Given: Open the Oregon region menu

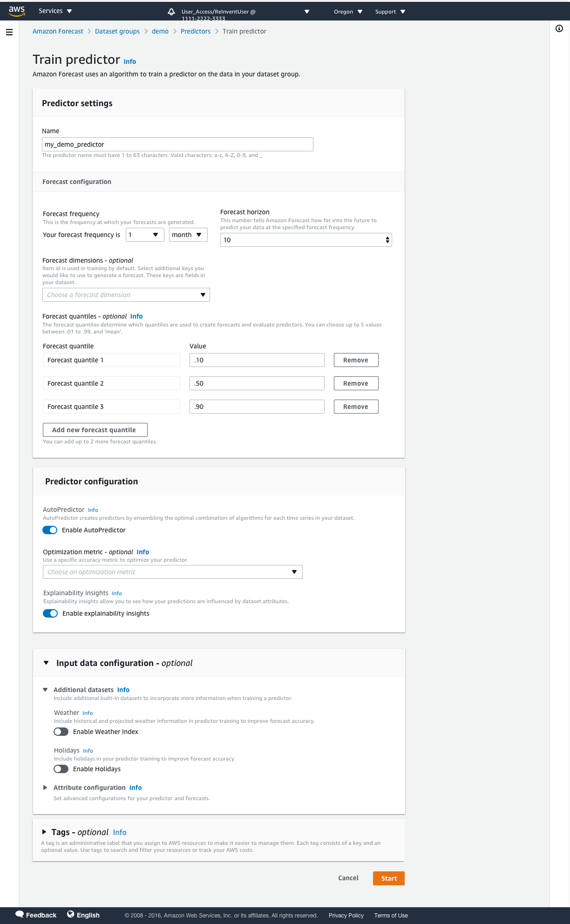Looking at the screenshot, I should pyautogui.click(x=348, y=12).
